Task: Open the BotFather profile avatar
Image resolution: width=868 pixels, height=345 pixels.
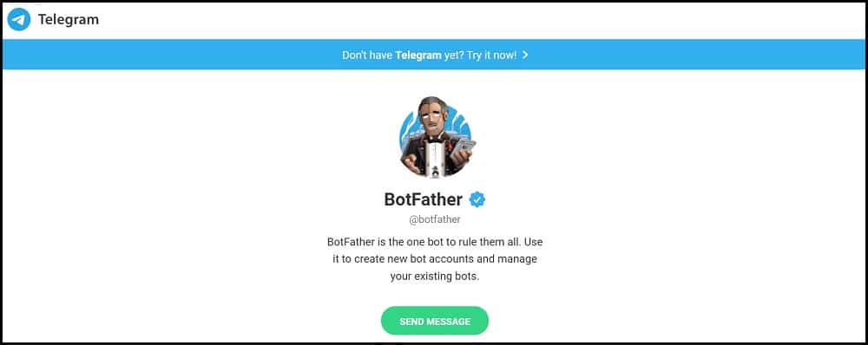Action: [x=435, y=137]
